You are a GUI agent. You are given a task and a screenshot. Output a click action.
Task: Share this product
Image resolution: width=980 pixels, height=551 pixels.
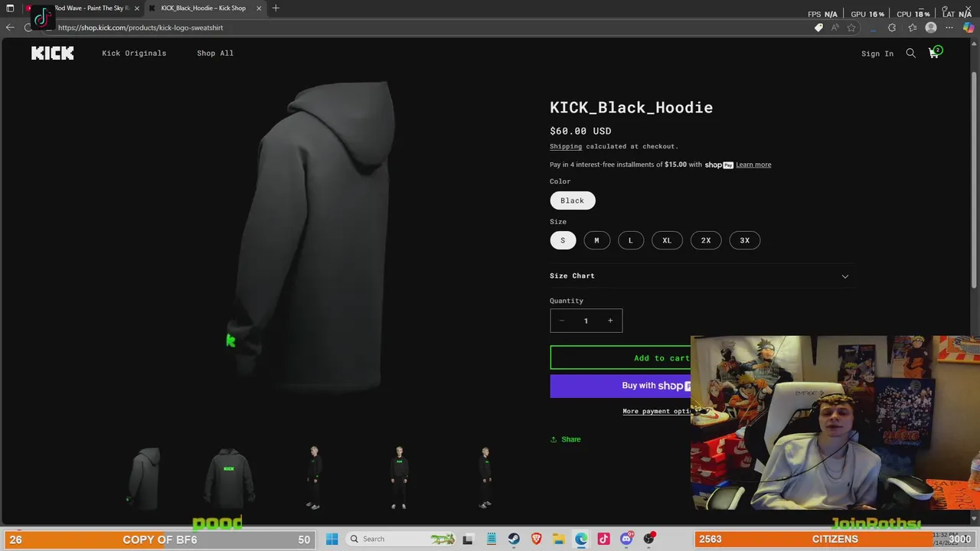coord(566,439)
